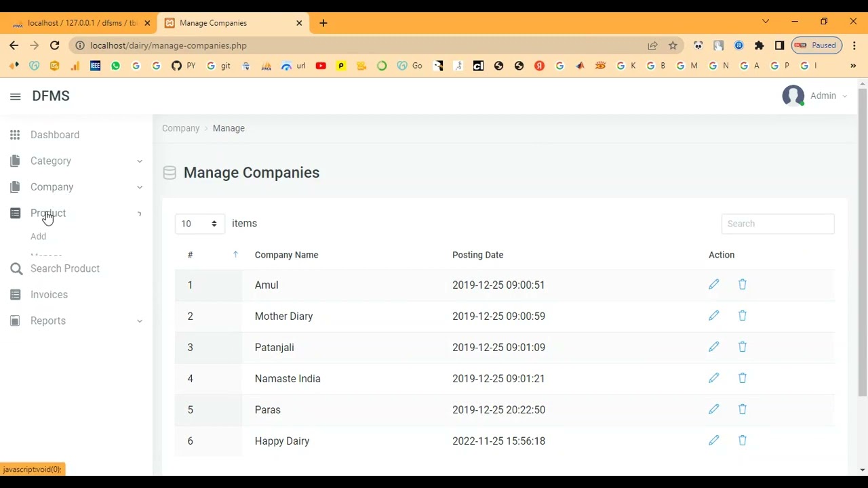The image size is (868, 488).
Task: Click the table Search field
Action: tap(778, 224)
